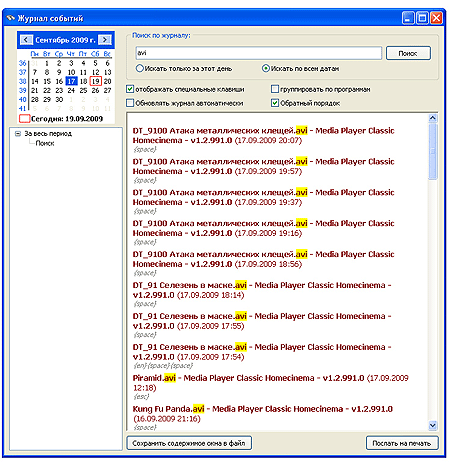Click log entry dated 17.09.2009 19:16
The height and width of the screenshot is (468, 450).
point(263,228)
